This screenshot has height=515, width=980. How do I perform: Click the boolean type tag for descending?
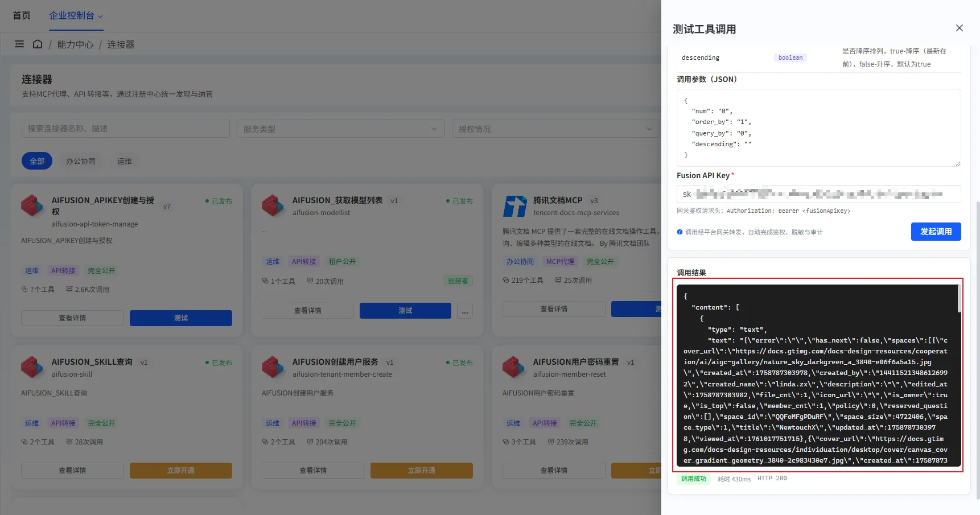coord(790,57)
